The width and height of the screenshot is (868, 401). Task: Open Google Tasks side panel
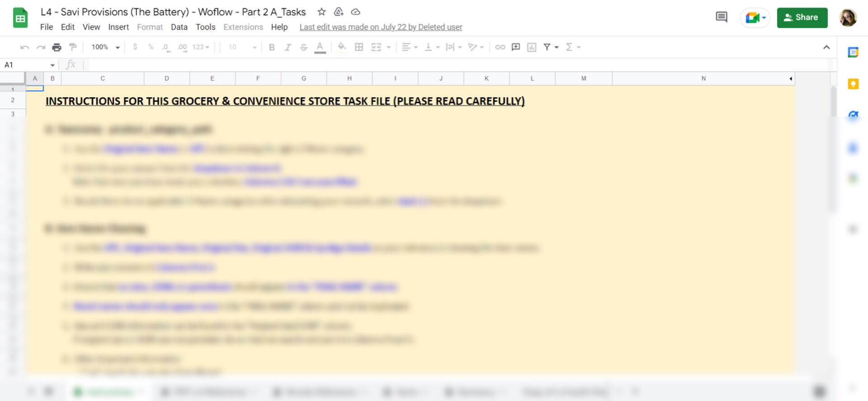pos(853,115)
